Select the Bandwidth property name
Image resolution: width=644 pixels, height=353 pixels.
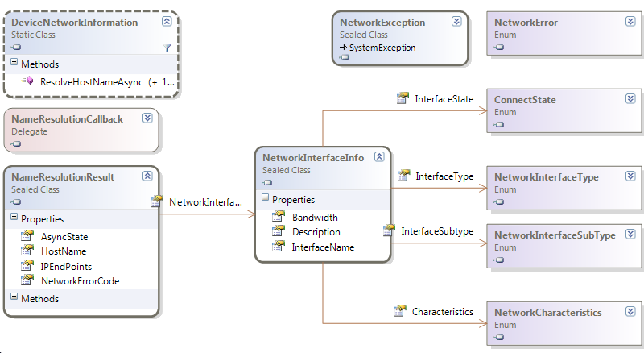315,218
